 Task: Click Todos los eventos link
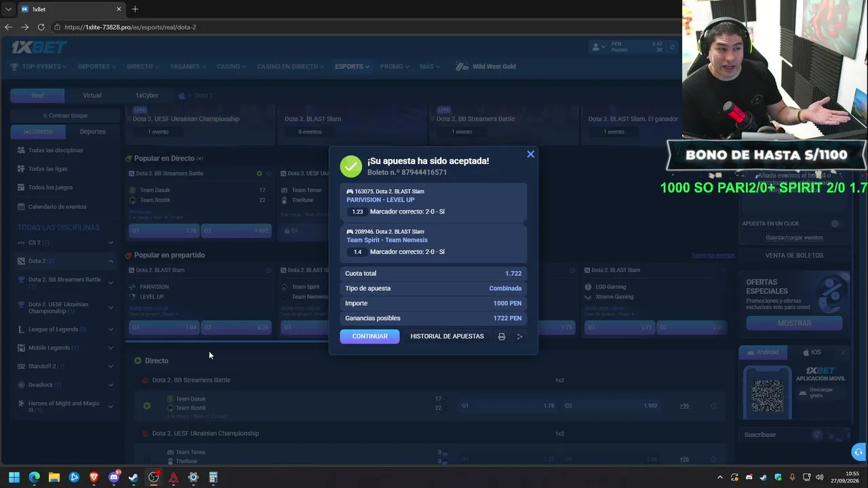point(713,256)
